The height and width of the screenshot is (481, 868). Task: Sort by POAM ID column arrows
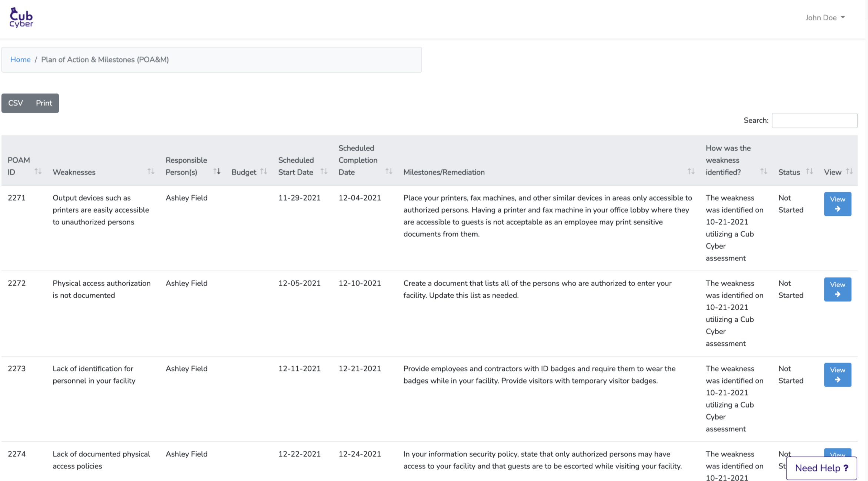point(38,171)
